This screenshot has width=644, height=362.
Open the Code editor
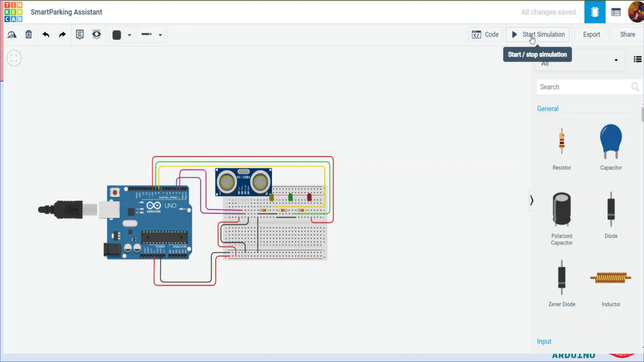pyautogui.click(x=485, y=35)
